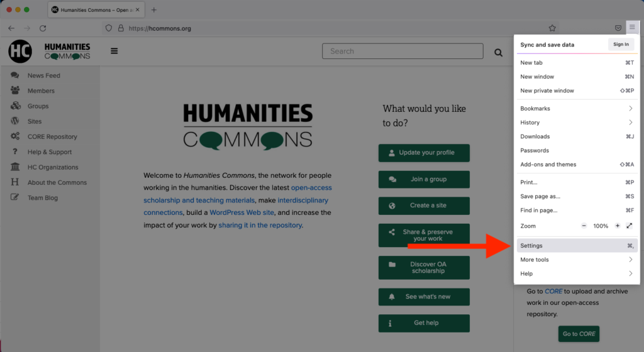Click inside the site Search field
Viewport: 644px width, 352px height.
tap(402, 52)
